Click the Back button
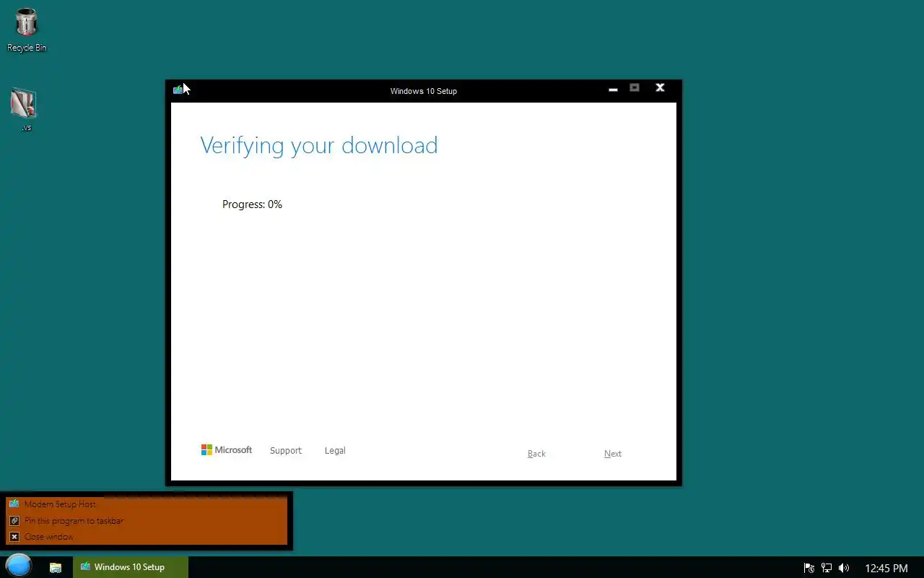924x578 pixels. pos(536,454)
